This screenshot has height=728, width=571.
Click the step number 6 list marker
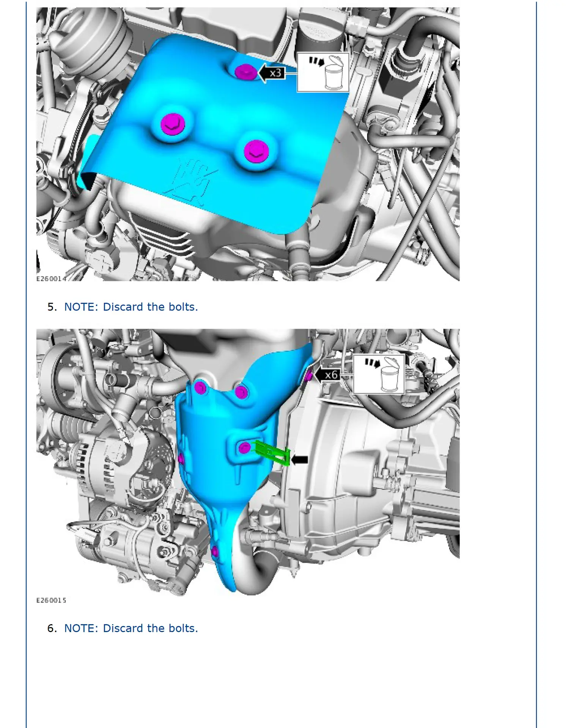point(52,628)
